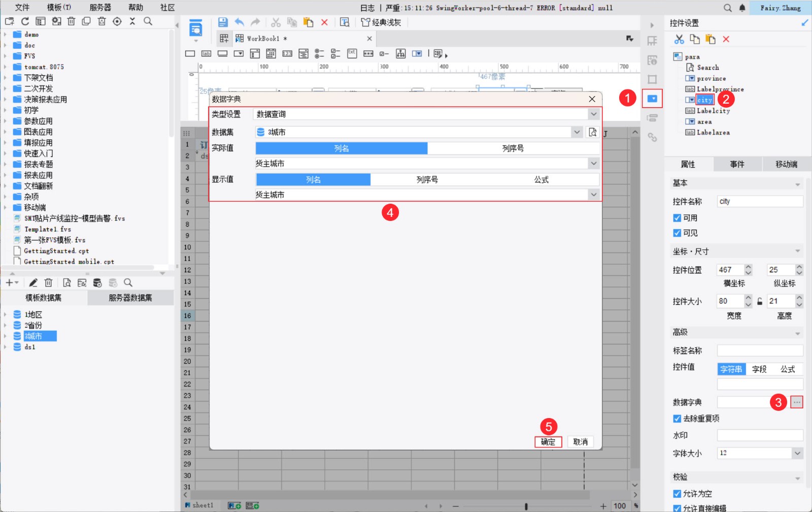Click the red delete icon in widget settings
Screen dimensions: 812x512
(726, 39)
